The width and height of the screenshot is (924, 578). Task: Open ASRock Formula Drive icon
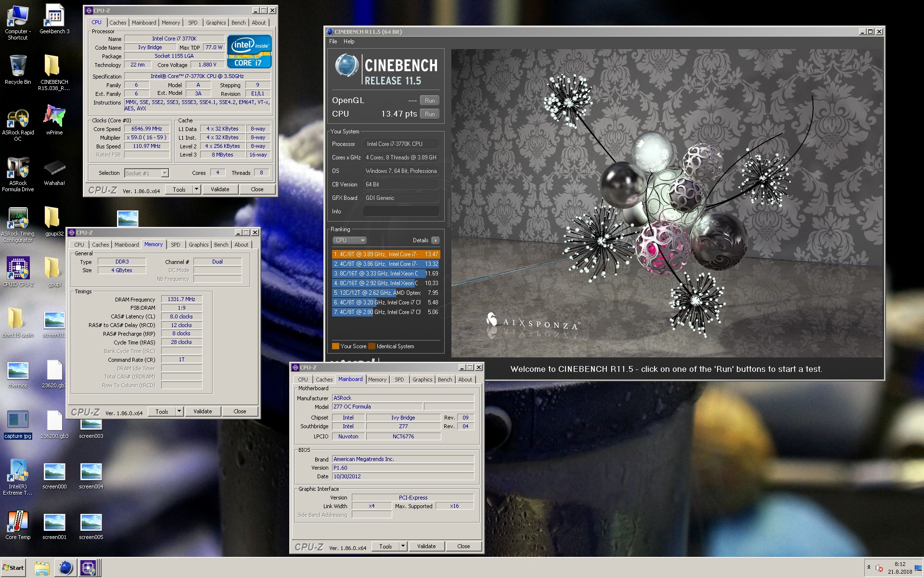pyautogui.click(x=18, y=174)
